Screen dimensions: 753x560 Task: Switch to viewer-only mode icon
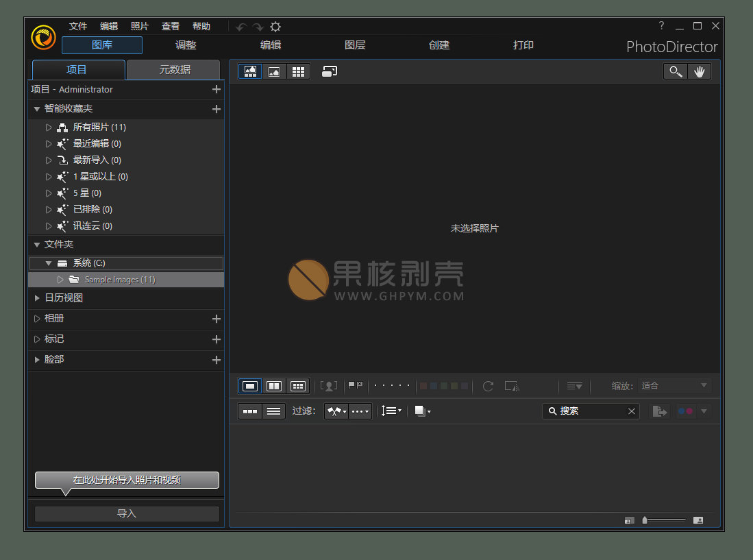[274, 71]
